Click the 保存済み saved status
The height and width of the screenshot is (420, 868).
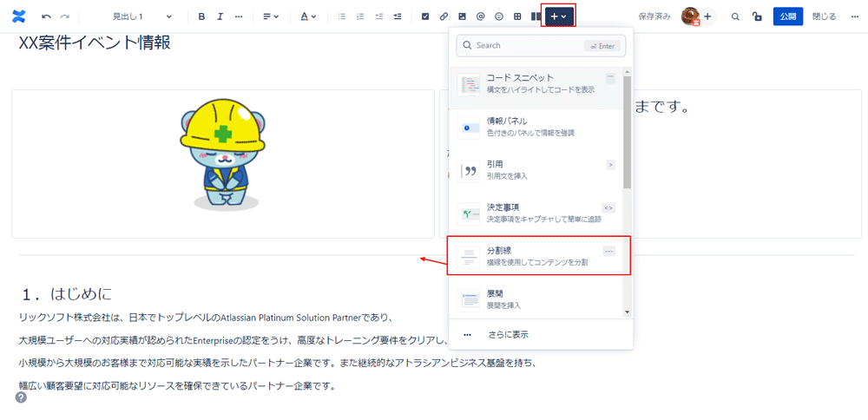[654, 16]
